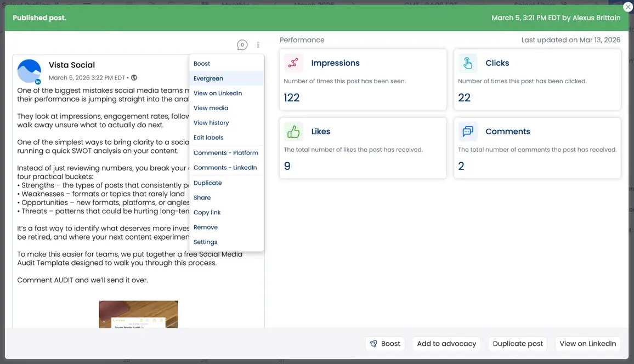The height and width of the screenshot is (364, 634).
Task: Select View on LinkedIn menu entry
Action: coord(218,93)
